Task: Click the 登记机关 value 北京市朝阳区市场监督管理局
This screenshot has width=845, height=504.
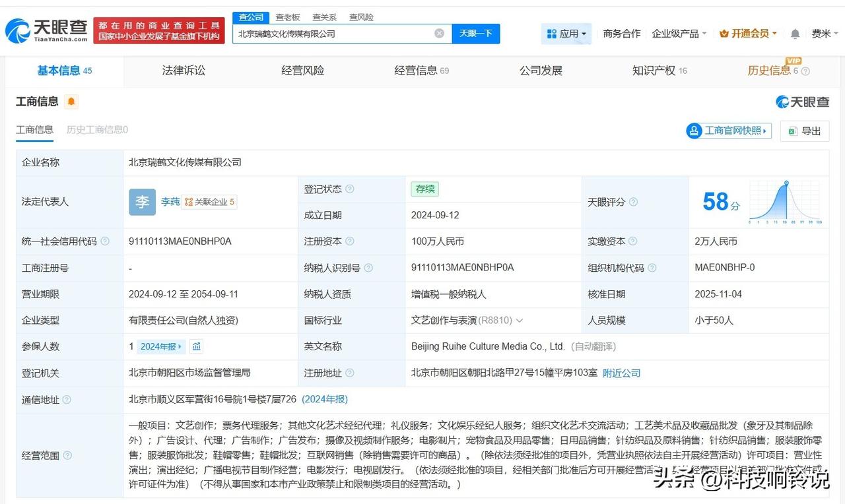Action: point(189,373)
